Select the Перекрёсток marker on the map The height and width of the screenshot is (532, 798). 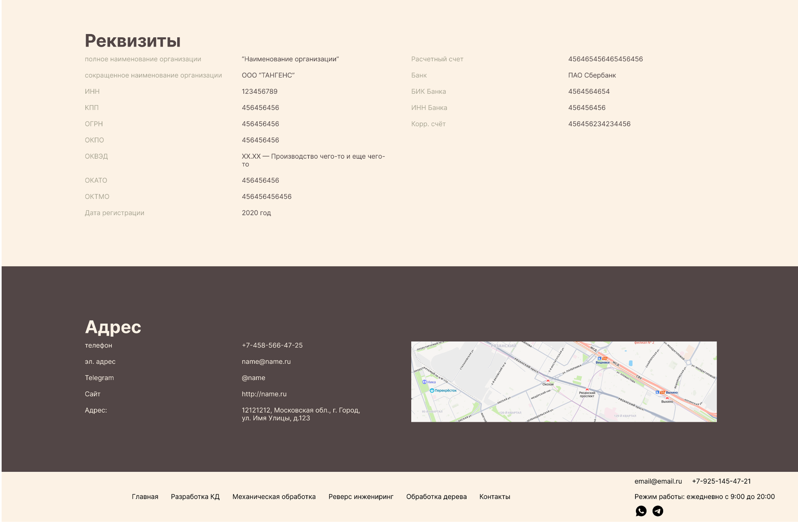click(x=443, y=390)
